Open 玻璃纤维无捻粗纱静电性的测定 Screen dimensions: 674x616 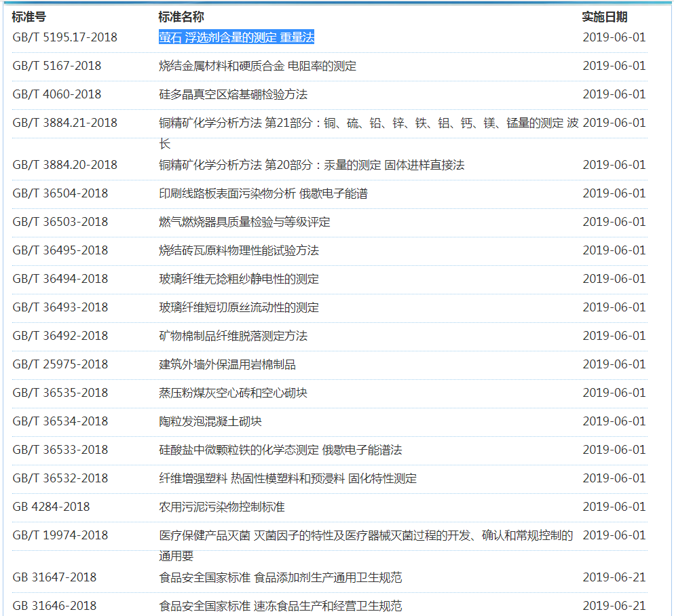(x=238, y=279)
